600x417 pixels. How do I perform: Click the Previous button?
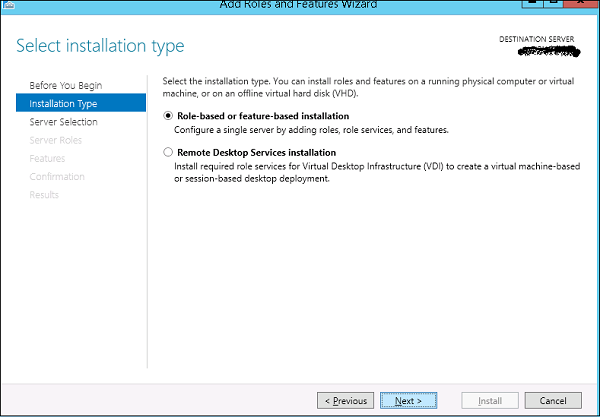[x=346, y=401]
